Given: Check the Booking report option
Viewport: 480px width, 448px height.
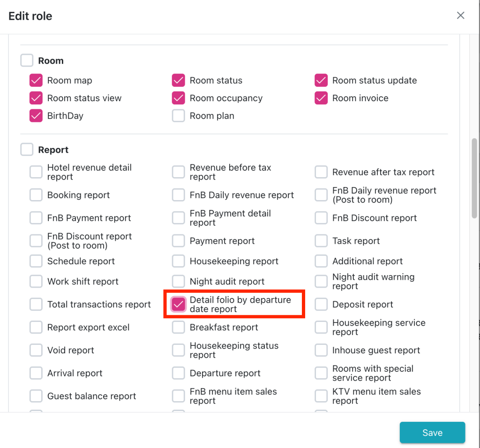Looking at the screenshot, I should 36,195.
